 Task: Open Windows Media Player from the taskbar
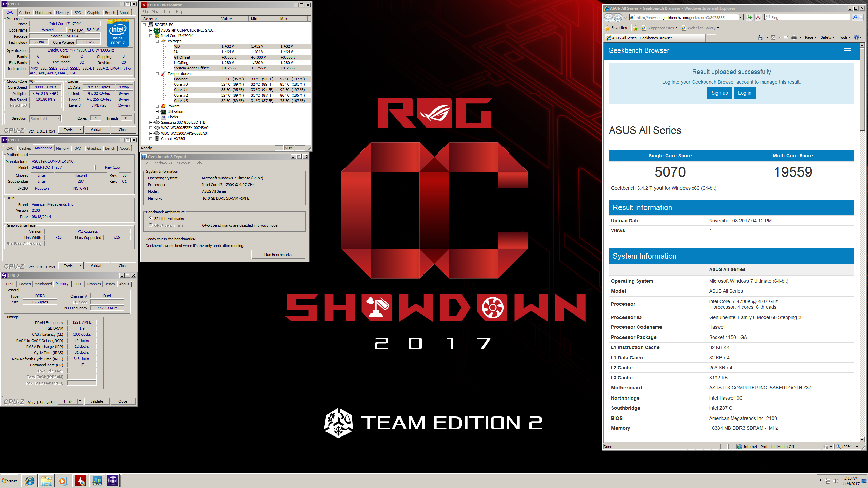tap(63, 481)
